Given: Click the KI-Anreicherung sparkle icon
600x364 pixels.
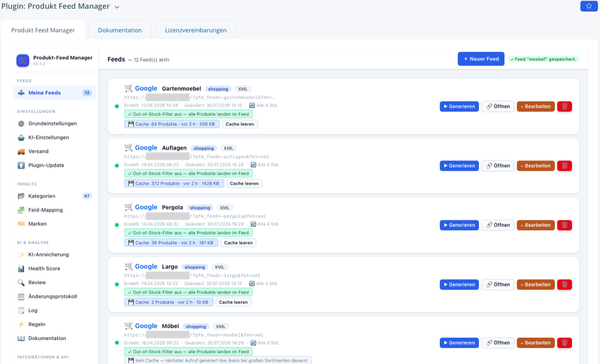Looking at the screenshot, I should pos(21,255).
